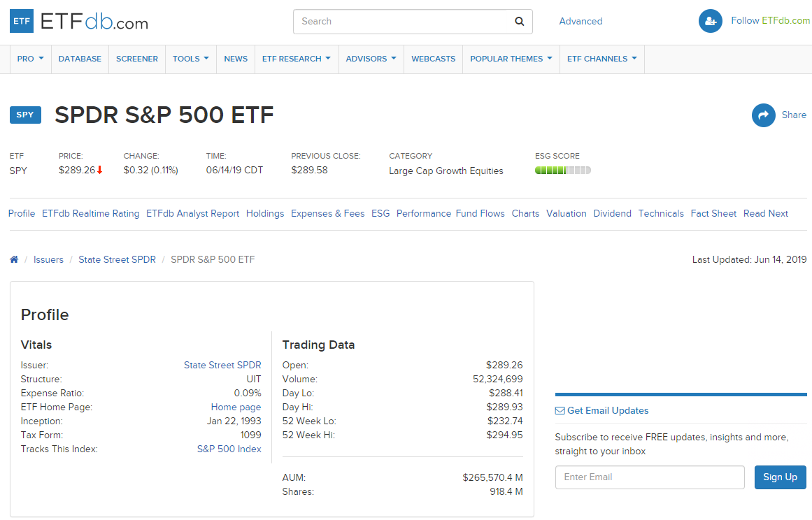Click the Change value $0.32 (0.11%)

pyautogui.click(x=150, y=171)
